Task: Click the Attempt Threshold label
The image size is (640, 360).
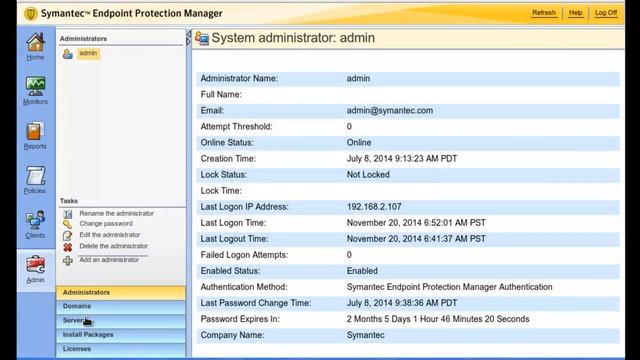Action: pyautogui.click(x=236, y=127)
